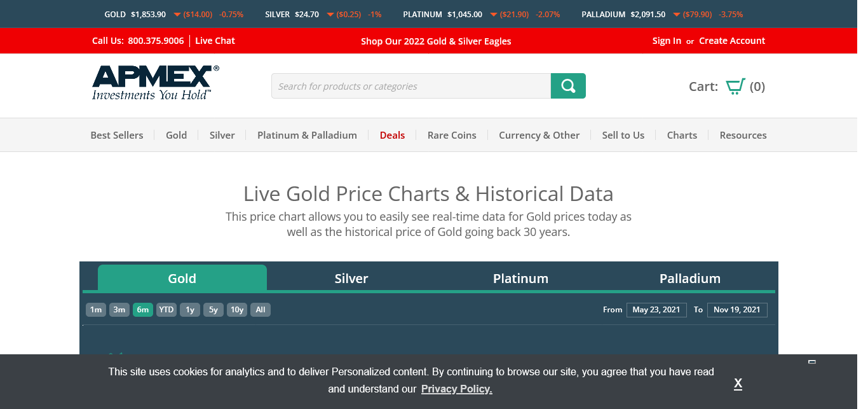
Task: Open the Privacy Policy link
Action: pos(456,389)
